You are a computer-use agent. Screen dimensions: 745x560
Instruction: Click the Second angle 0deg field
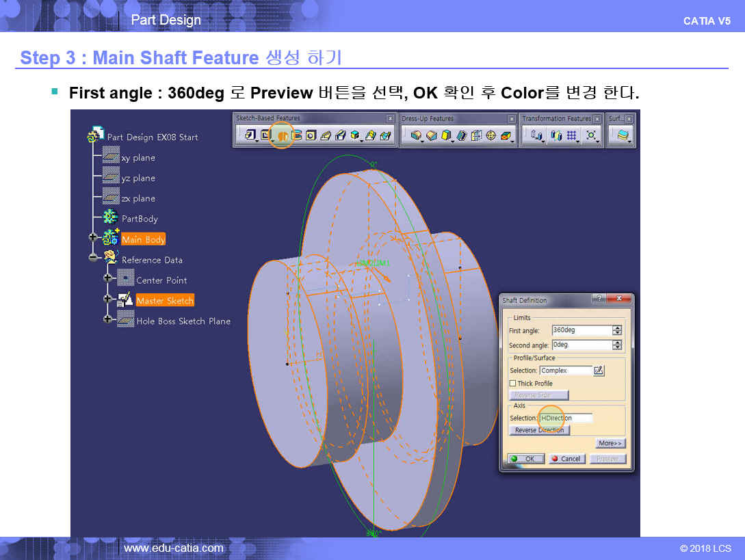[x=581, y=345]
